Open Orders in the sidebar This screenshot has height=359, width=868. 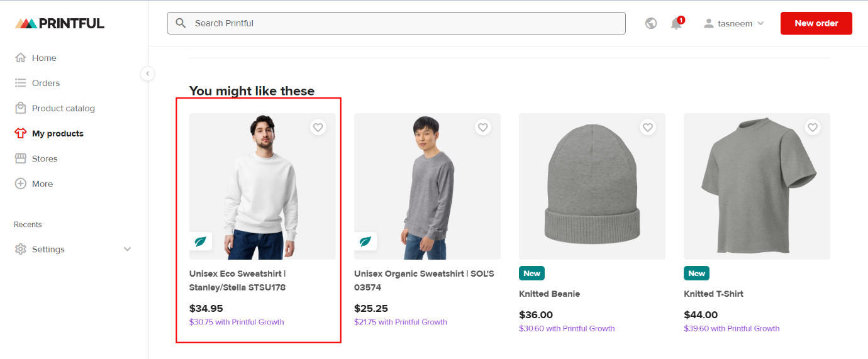tap(45, 83)
